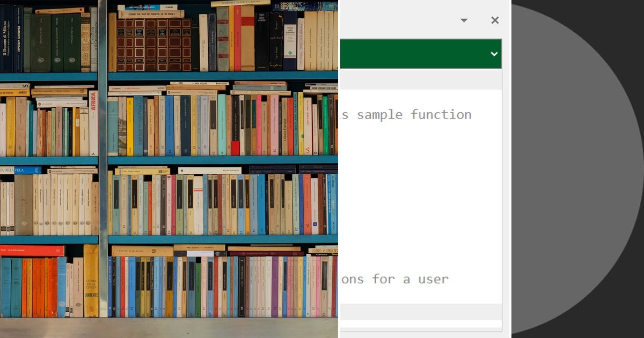
Task: Click the X icon to close the pane
Action: coord(494,20)
